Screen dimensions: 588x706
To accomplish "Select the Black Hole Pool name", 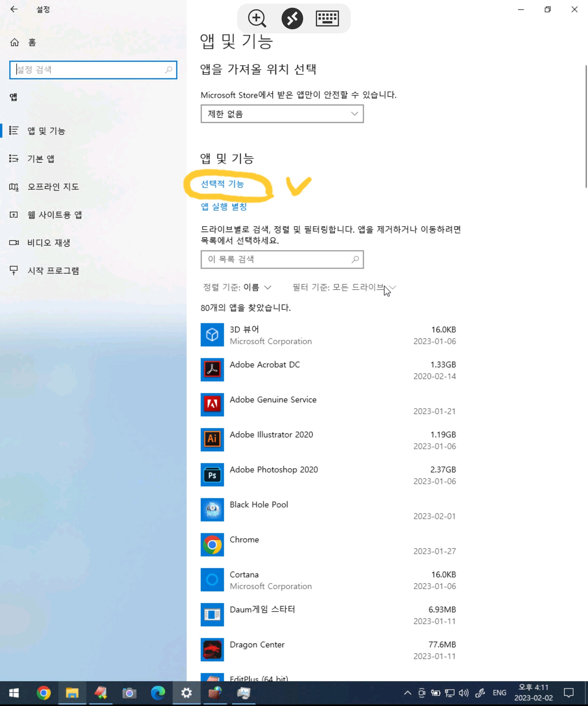I will click(x=259, y=504).
